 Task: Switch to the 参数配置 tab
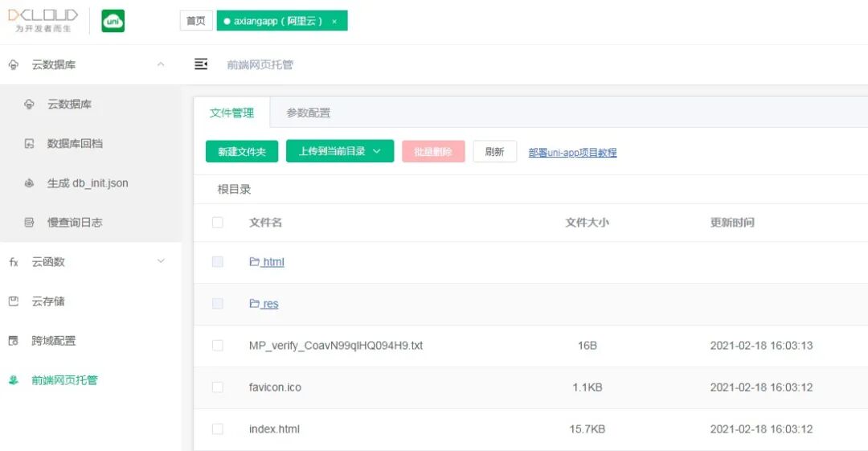coord(309,113)
